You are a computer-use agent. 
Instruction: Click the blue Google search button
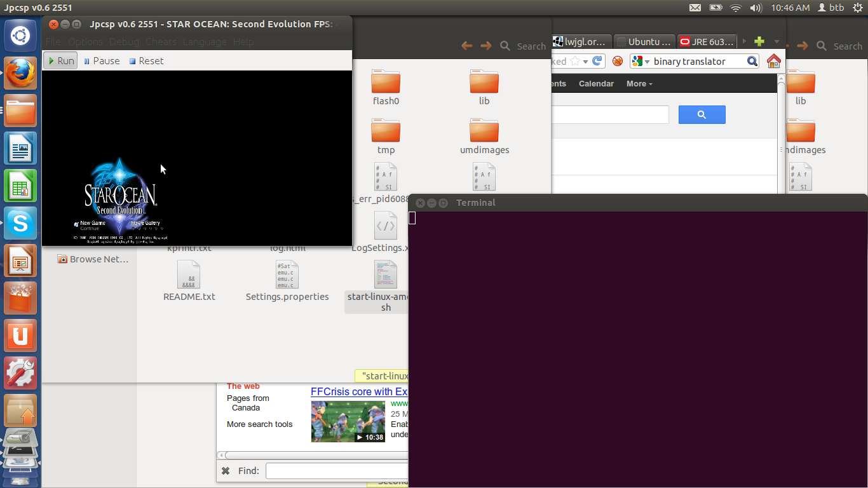(x=702, y=114)
